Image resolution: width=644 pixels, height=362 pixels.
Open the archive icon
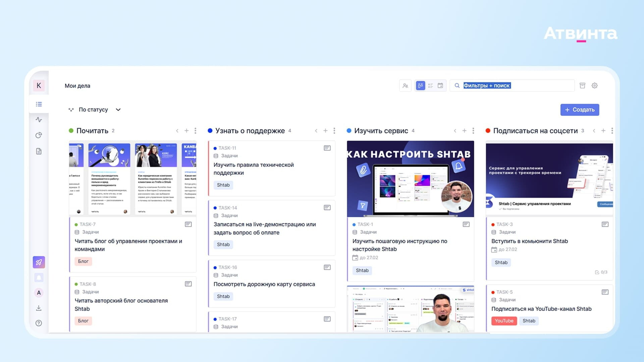pos(583,86)
